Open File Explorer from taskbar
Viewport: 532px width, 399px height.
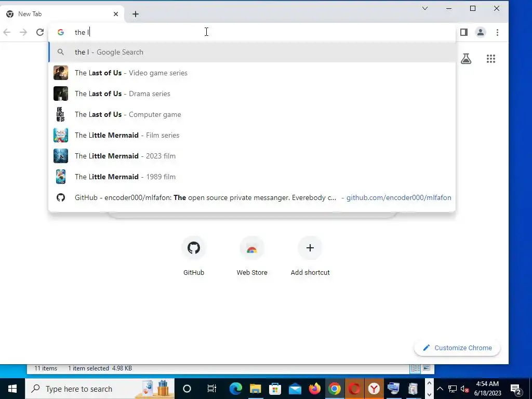coord(255,389)
